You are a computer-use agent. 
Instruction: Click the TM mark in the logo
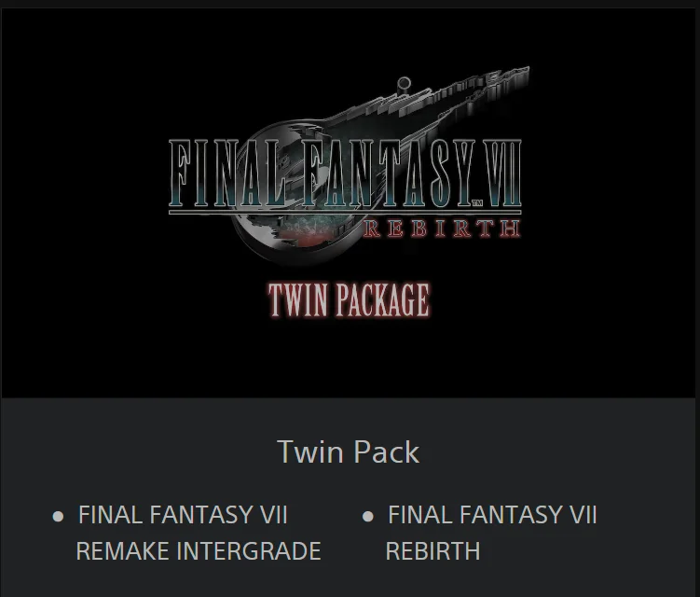[477, 203]
